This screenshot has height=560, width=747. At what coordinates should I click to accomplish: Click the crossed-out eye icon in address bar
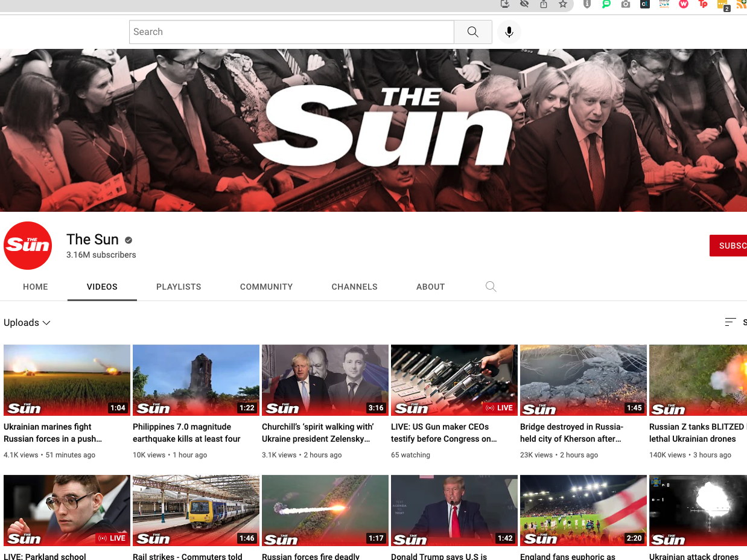pyautogui.click(x=524, y=4)
